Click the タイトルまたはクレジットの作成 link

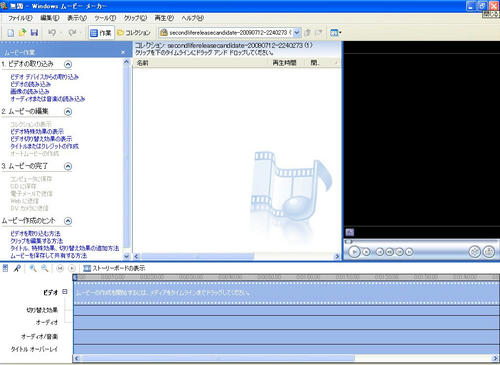(x=44, y=146)
